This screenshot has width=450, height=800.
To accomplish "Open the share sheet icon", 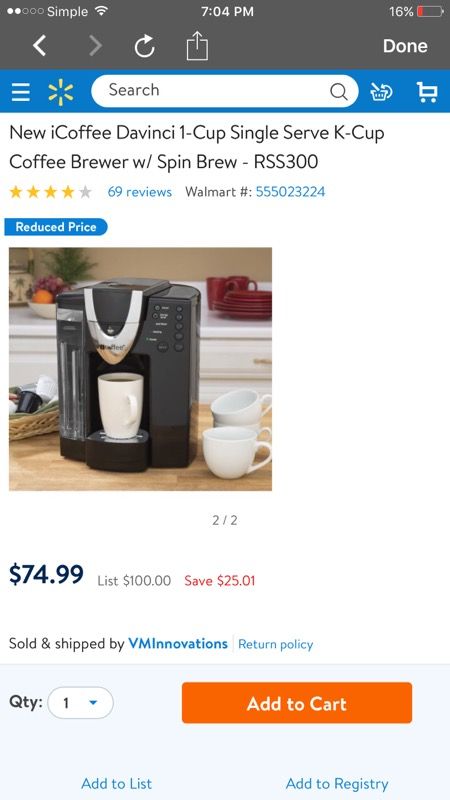I will (x=197, y=45).
